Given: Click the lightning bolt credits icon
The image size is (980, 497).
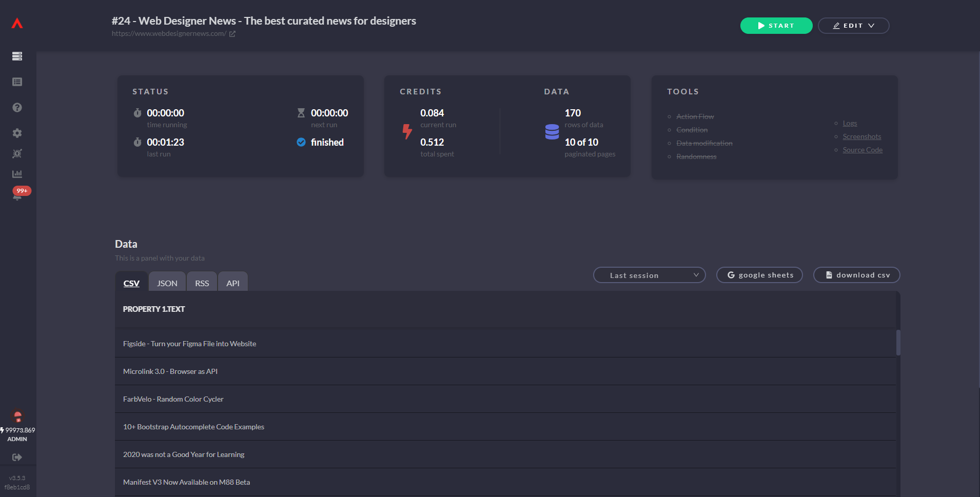Looking at the screenshot, I should [x=407, y=132].
